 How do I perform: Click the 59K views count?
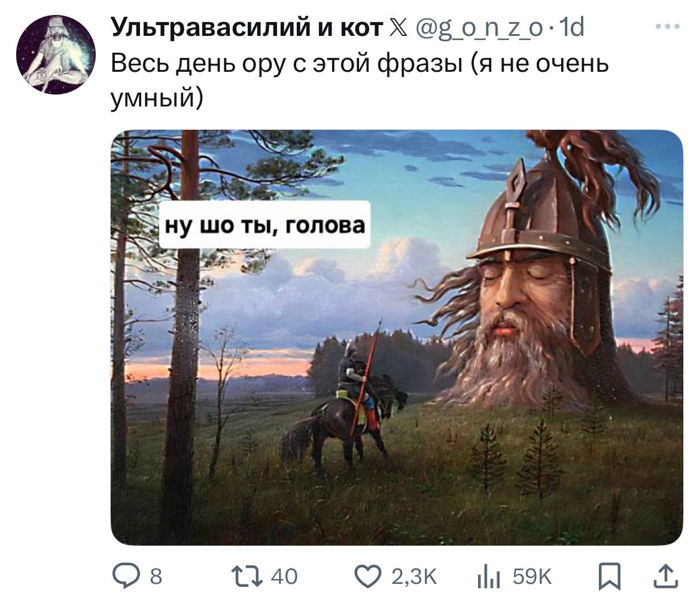(532, 577)
